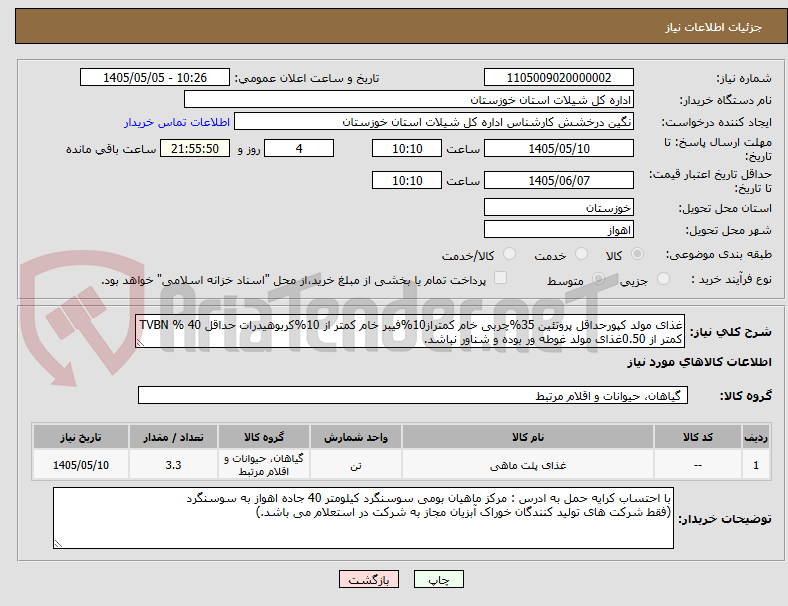Image resolution: width=788 pixels, height=606 pixels.
Task: Click the announcement date field 1405/05/05 - 10:26
Action: pyautogui.click(x=155, y=77)
